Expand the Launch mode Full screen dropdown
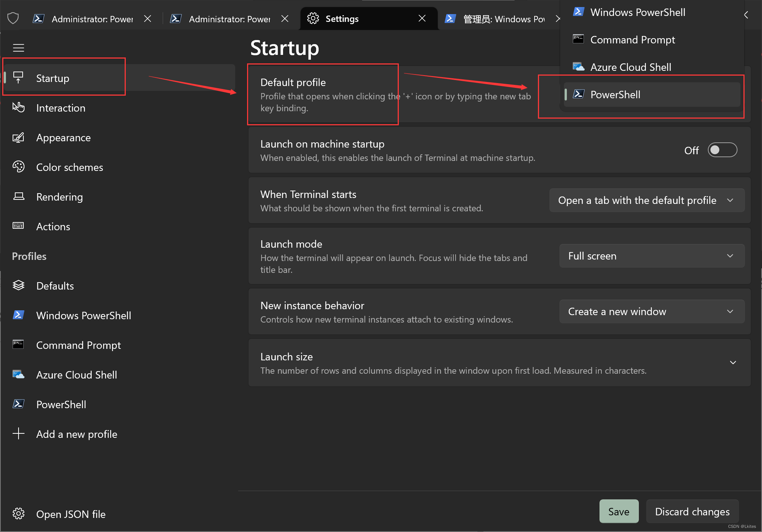 point(651,256)
